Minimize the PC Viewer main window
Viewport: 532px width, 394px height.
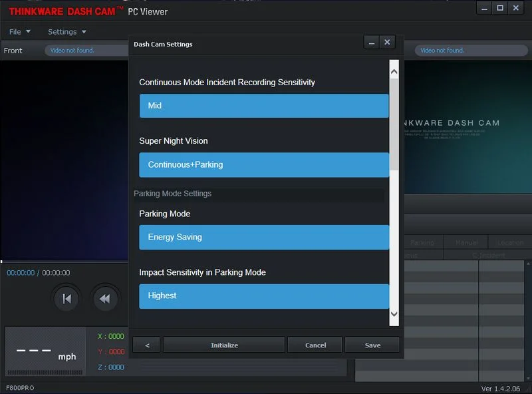click(485, 8)
